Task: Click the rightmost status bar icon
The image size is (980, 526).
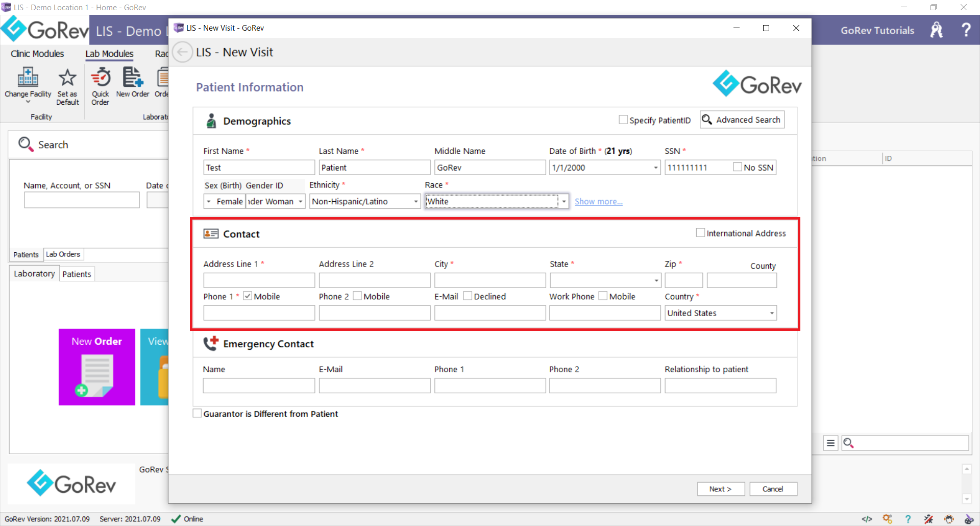Action: pyautogui.click(x=969, y=519)
